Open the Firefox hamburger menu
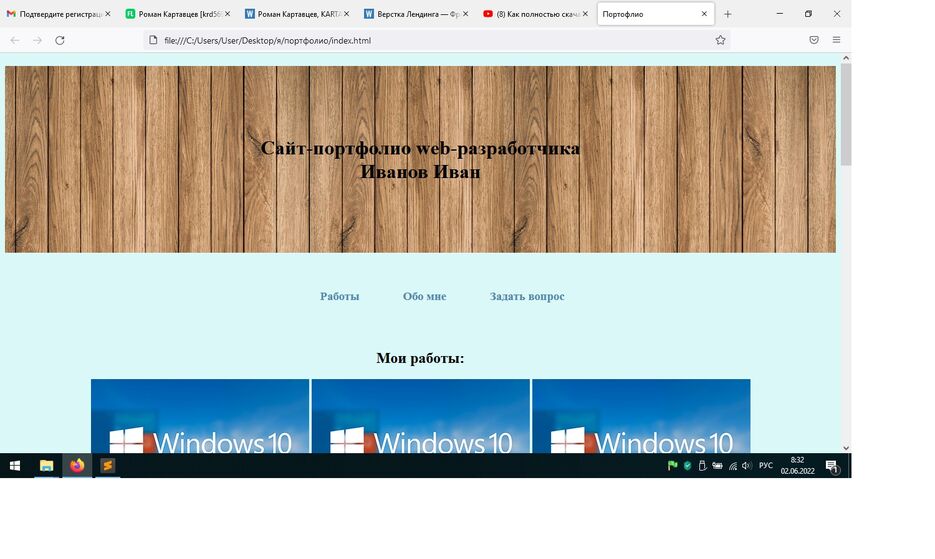 point(836,40)
